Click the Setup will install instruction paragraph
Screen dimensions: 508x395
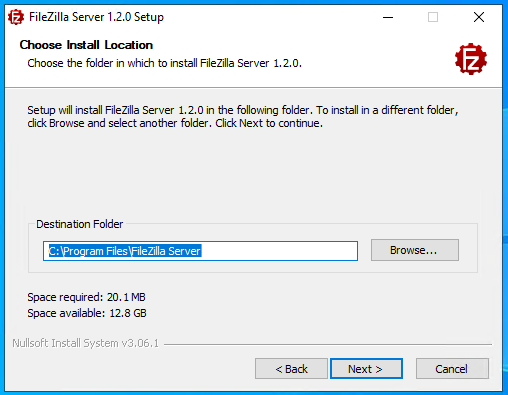pos(243,117)
